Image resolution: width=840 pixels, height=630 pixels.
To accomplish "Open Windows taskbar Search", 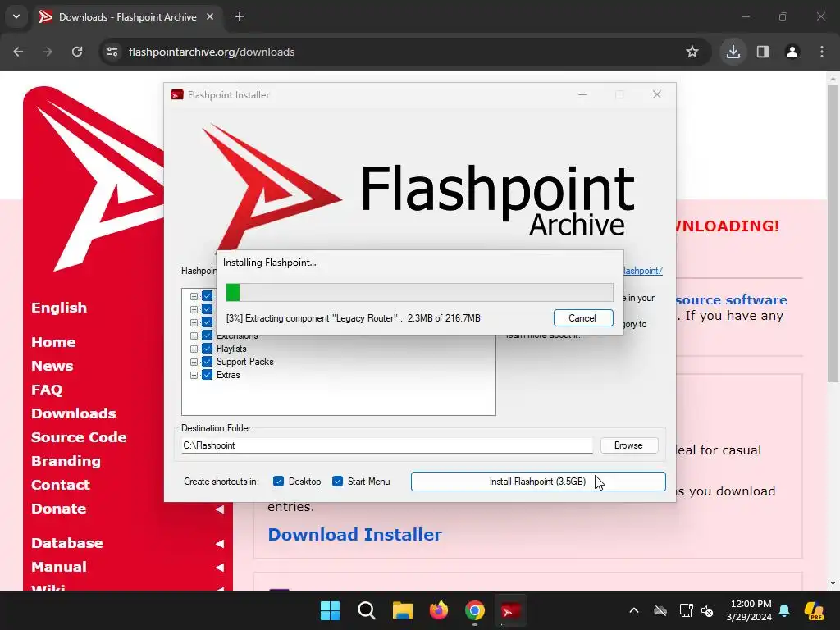I will (367, 610).
